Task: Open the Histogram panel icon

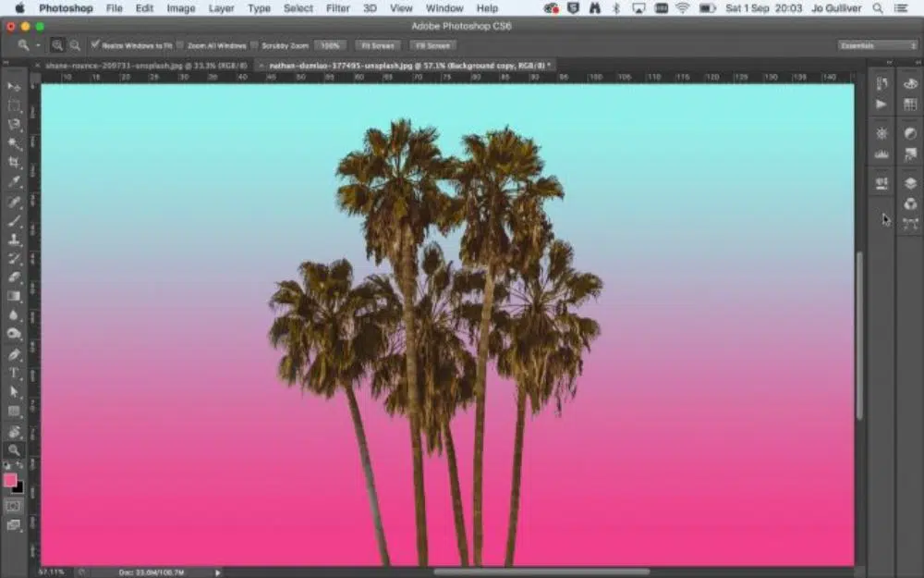Action: [x=881, y=154]
